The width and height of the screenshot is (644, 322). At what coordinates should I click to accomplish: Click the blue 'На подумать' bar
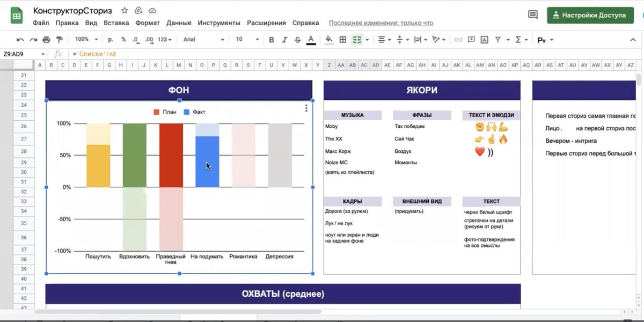click(207, 162)
